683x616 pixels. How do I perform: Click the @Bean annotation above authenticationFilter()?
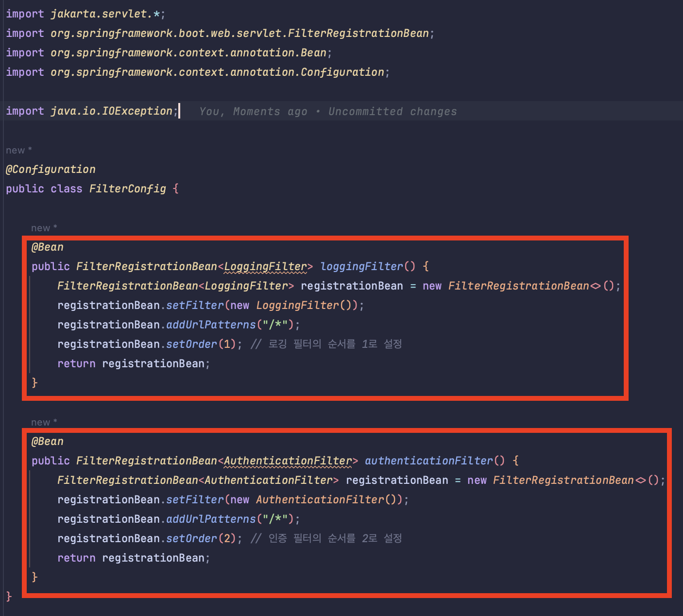click(48, 442)
